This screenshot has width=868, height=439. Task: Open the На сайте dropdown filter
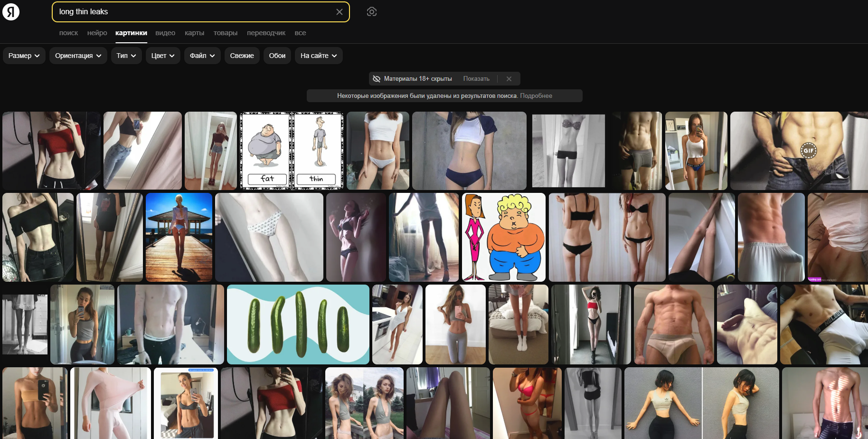(x=319, y=56)
